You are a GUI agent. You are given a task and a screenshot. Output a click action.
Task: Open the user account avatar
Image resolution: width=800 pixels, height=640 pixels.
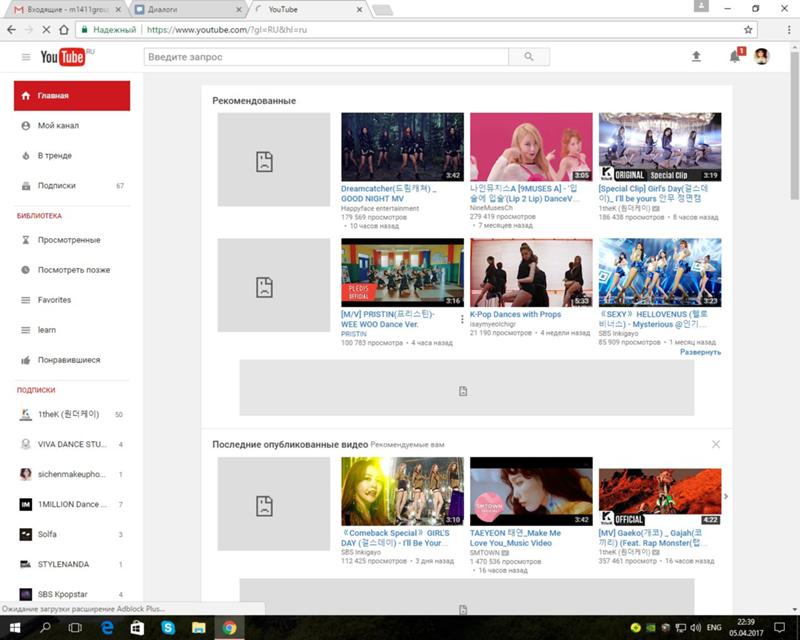[x=762, y=57]
